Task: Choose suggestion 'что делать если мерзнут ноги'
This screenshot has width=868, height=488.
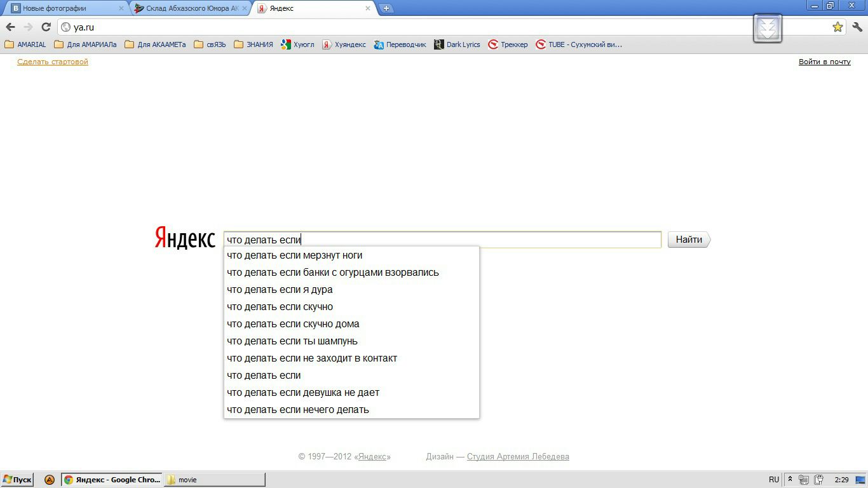Action: 351,255
